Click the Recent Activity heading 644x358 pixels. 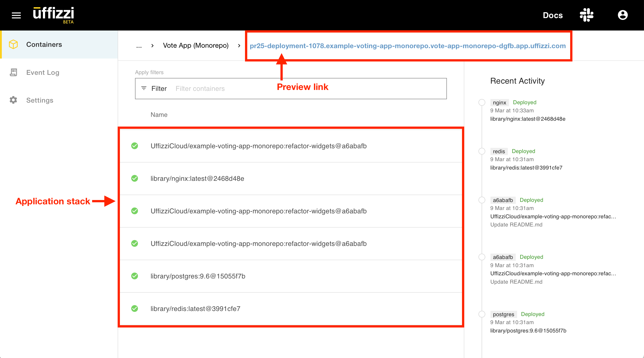tap(517, 81)
